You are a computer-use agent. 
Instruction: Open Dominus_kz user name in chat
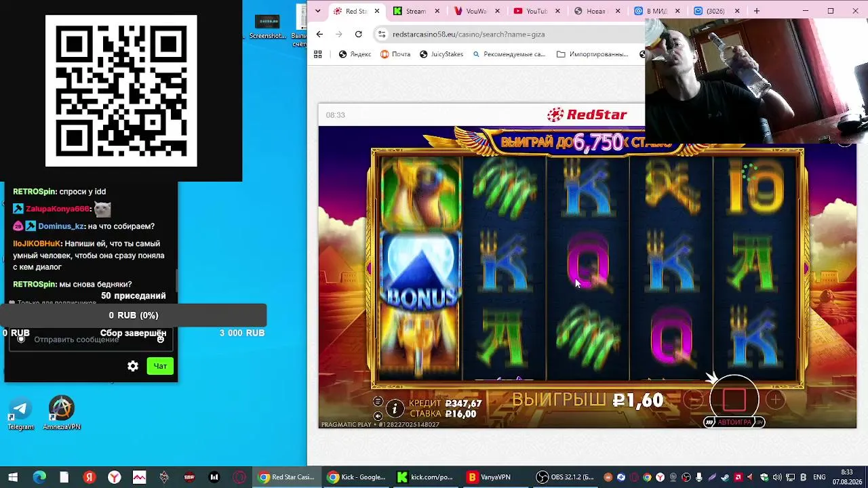coord(61,226)
